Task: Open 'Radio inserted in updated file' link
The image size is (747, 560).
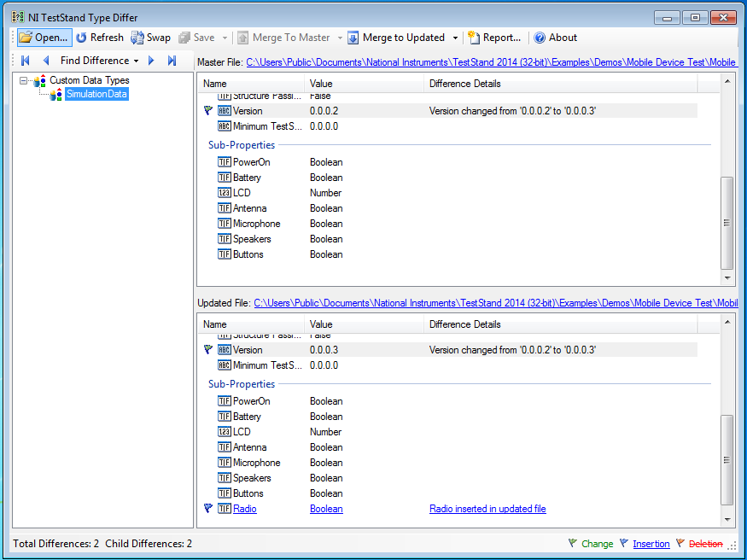Action: 487,509
